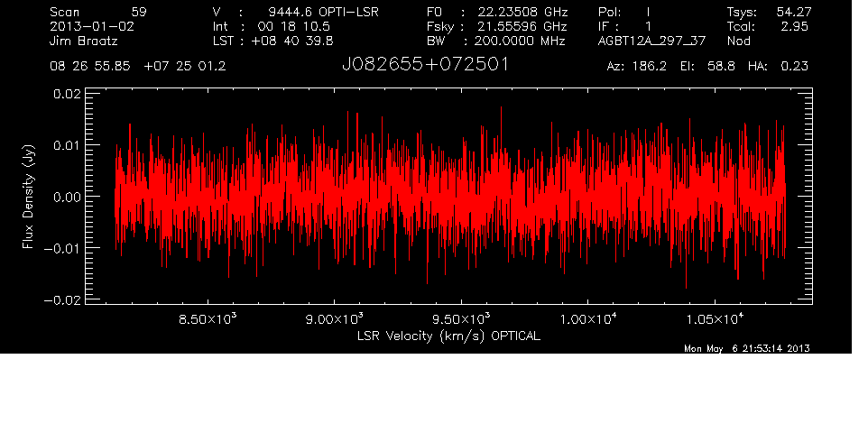The width and height of the screenshot is (868, 442).
Task: Select declination +07 25 01.2
Action: (185, 67)
